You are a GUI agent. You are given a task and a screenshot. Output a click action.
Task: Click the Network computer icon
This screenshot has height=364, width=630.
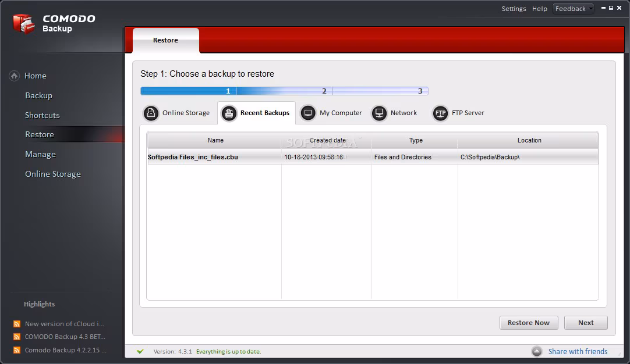tap(379, 113)
